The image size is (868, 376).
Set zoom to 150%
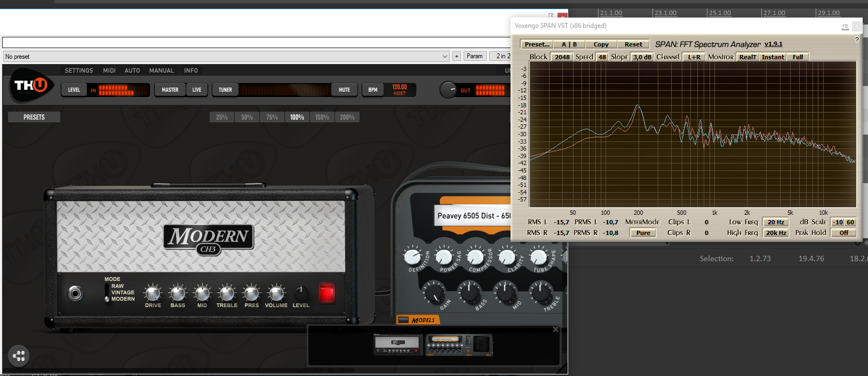322,117
